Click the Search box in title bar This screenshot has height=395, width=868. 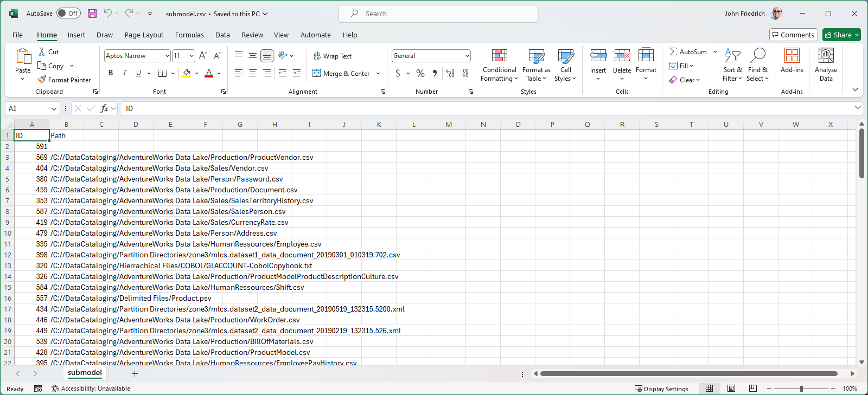coord(438,14)
